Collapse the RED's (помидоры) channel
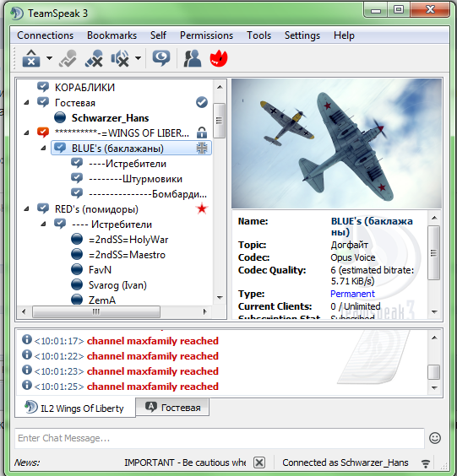Screen dimensions: 457x476 (x=27, y=208)
